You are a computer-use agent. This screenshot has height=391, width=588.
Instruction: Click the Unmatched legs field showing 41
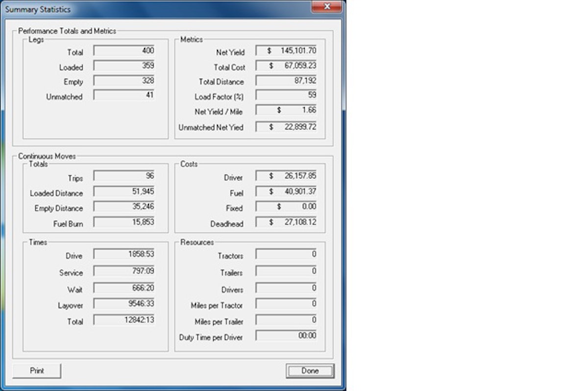coord(123,96)
